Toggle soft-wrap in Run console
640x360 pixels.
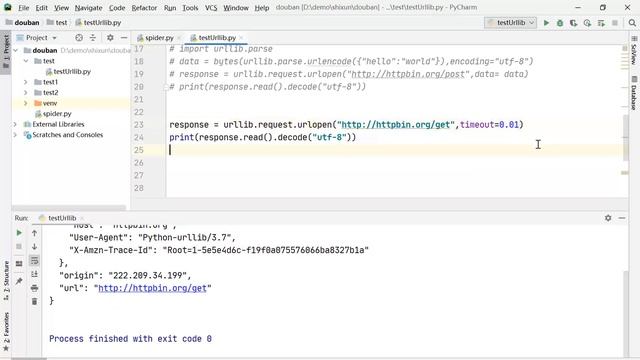point(34,260)
